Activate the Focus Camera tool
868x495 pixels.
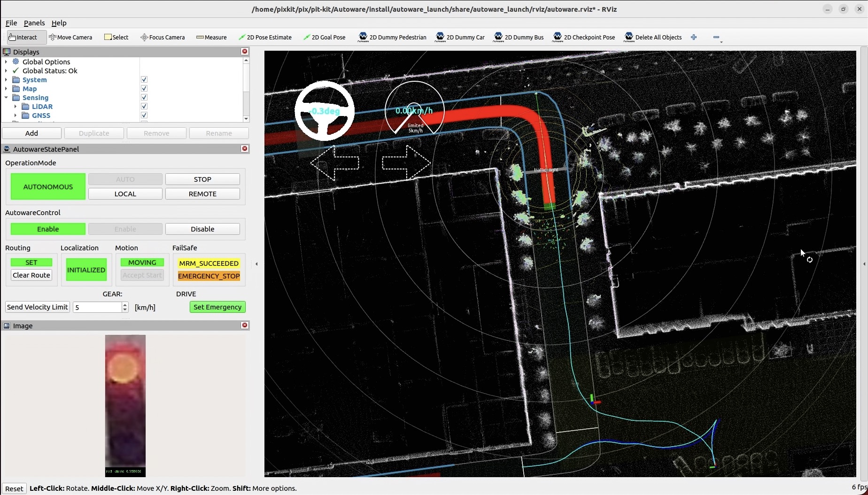[x=163, y=38]
